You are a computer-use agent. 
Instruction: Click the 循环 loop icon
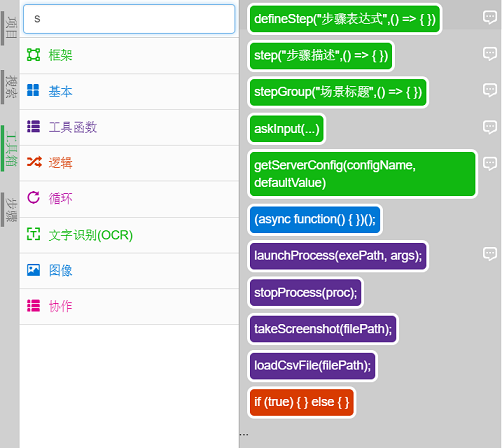tap(33, 198)
